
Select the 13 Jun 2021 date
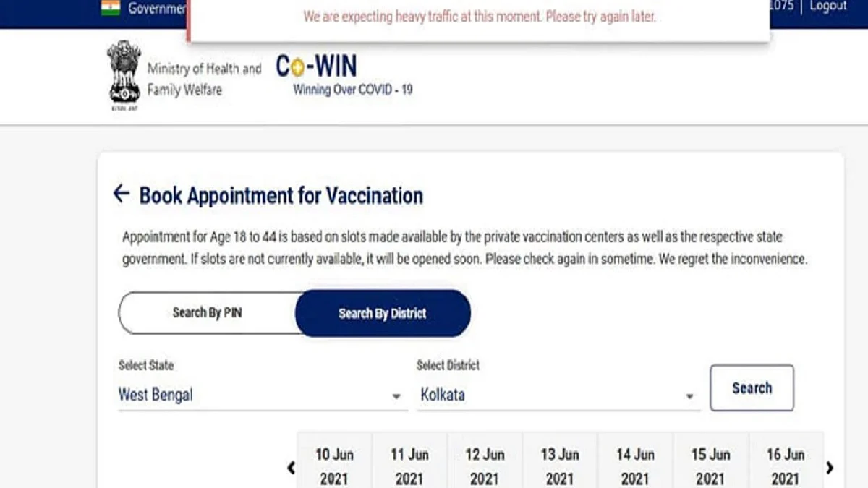tap(560, 466)
